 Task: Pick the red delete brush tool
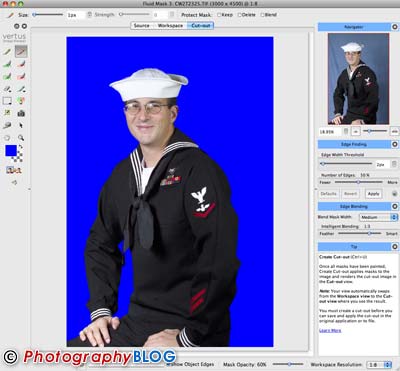click(21, 64)
